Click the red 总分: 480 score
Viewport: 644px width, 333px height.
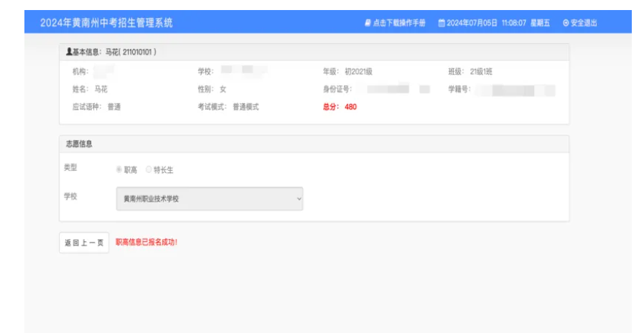[340, 107]
